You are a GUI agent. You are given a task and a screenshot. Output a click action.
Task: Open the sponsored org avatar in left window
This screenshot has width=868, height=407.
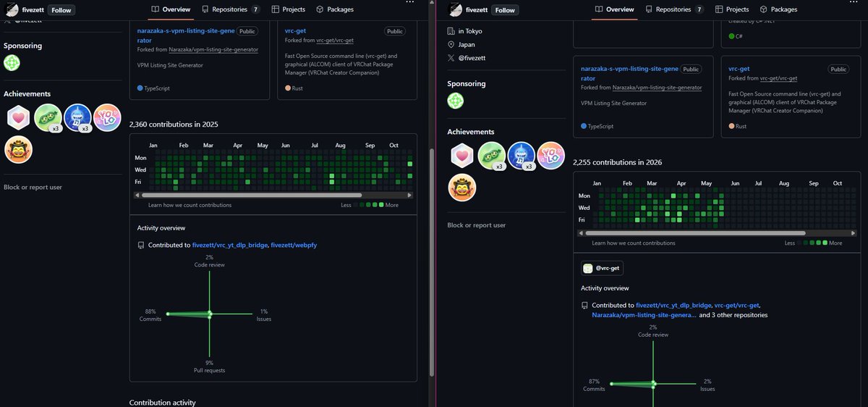tap(12, 63)
